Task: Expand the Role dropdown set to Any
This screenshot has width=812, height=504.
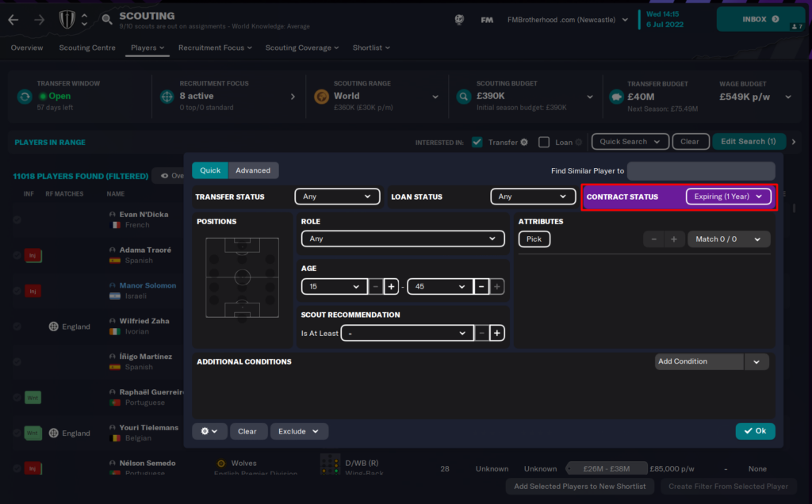Action: [x=403, y=239]
